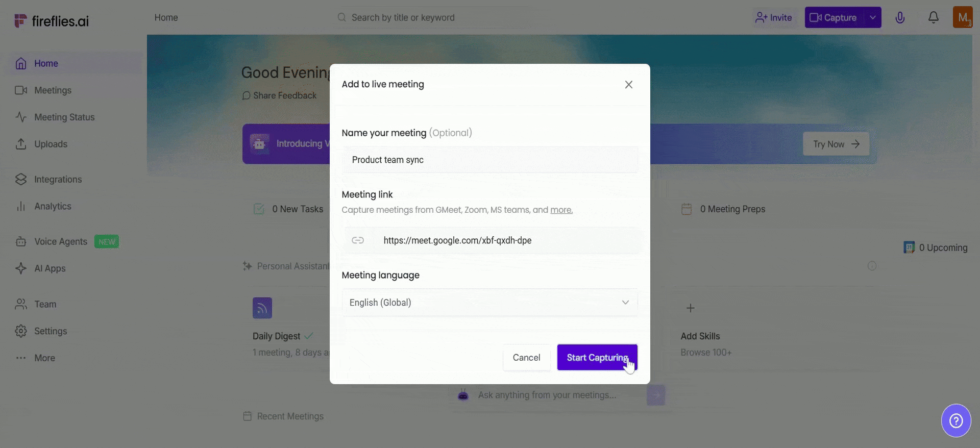Click the Fireflies.ai logo
Viewport: 980px width, 448px height.
pos(52,21)
